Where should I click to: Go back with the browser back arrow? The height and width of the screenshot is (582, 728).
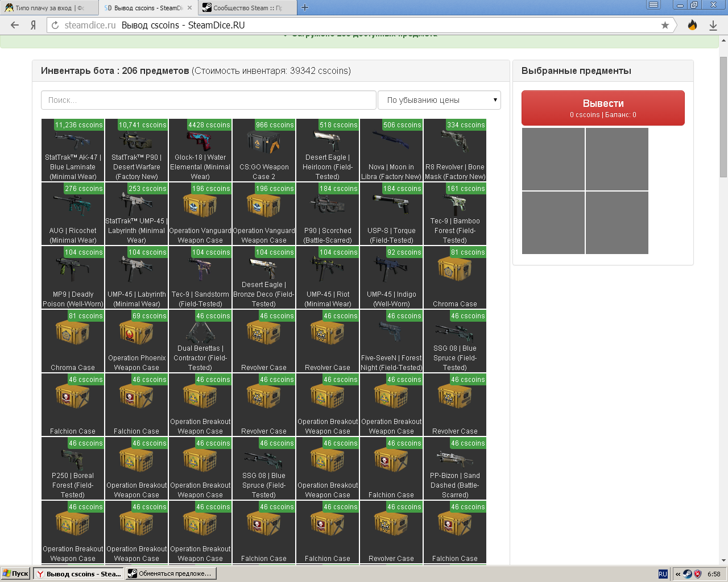pos(15,25)
